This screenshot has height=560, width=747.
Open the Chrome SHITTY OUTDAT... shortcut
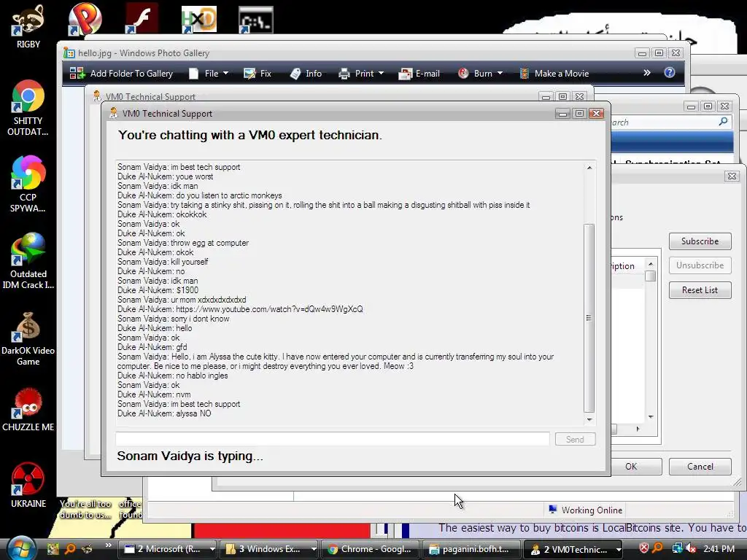pyautogui.click(x=28, y=109)
